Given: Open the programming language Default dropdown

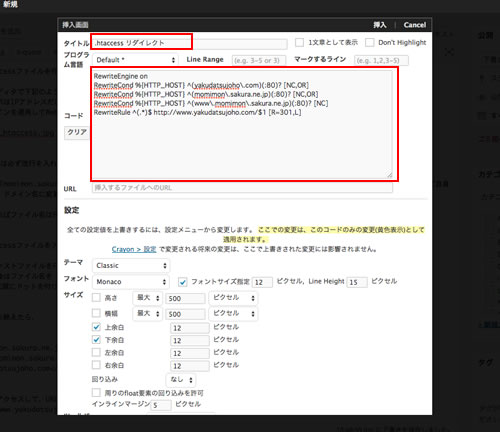Looking at the screenshot, I should click(x=135, y=60).
